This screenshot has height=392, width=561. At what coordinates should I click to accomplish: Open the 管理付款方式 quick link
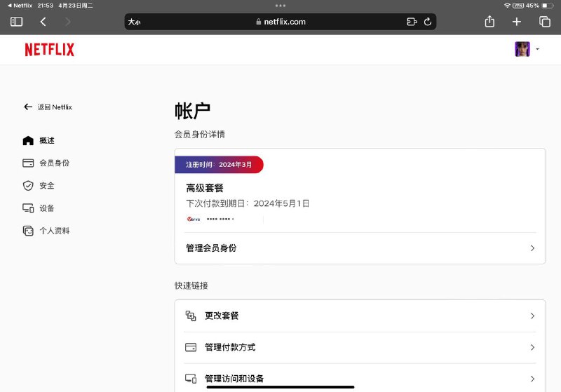(x=360, y=347)
